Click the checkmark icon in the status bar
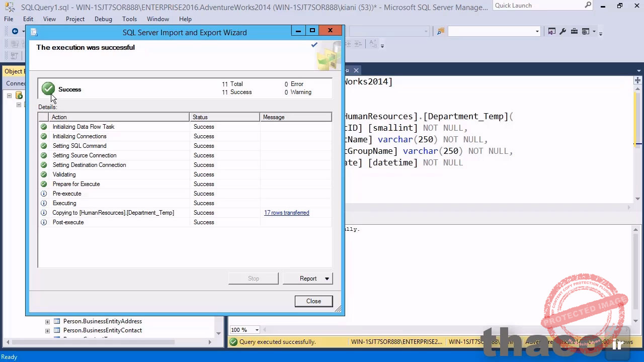 click(233, 342)
